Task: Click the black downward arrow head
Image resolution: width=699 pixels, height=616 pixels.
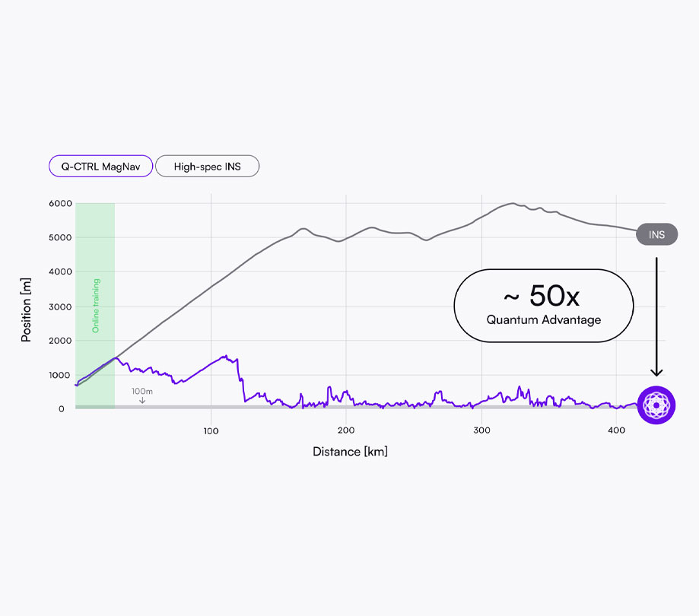Action: click(656, 372)
